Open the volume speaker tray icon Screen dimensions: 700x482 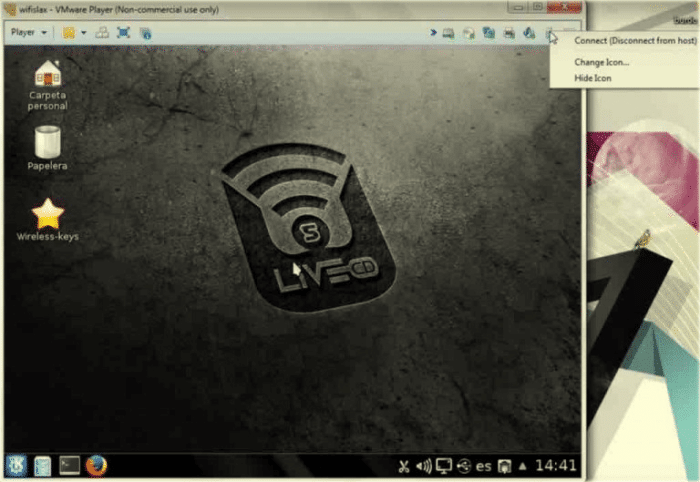423,467
